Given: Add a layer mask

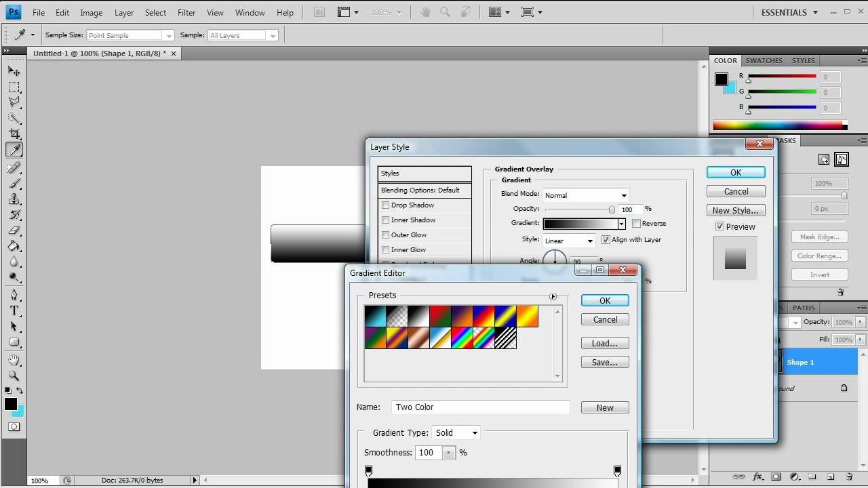Looking at the screenshot, I should click(x=776, y=477).
